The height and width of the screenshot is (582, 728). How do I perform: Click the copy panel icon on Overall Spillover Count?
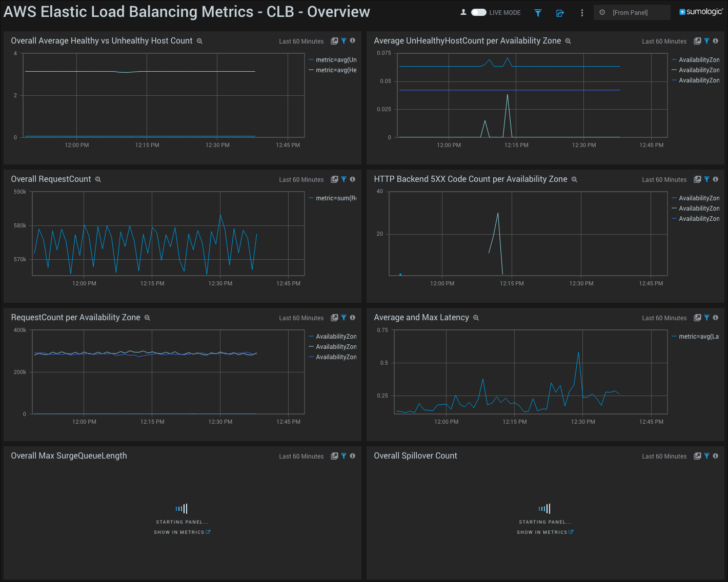click(697, 456)
